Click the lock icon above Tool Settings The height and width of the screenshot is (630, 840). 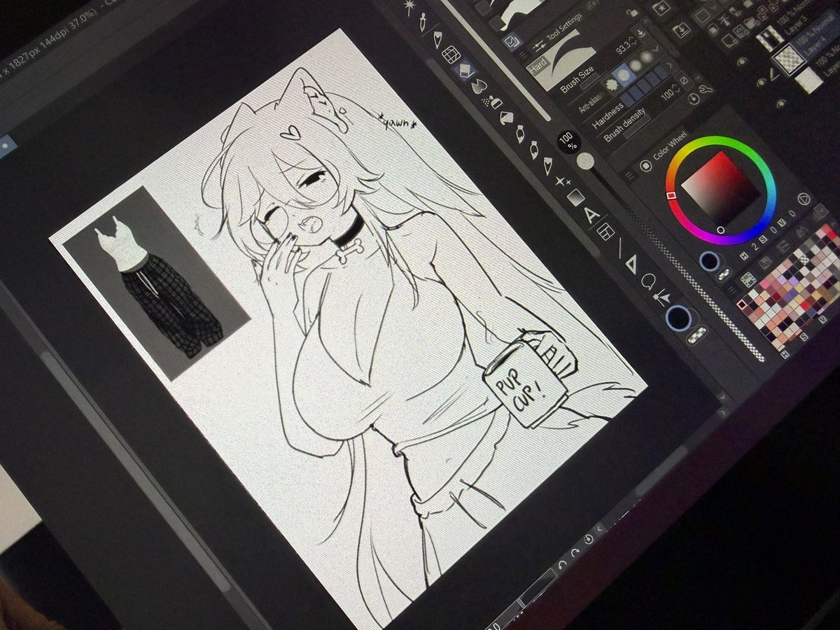point(632,13)
